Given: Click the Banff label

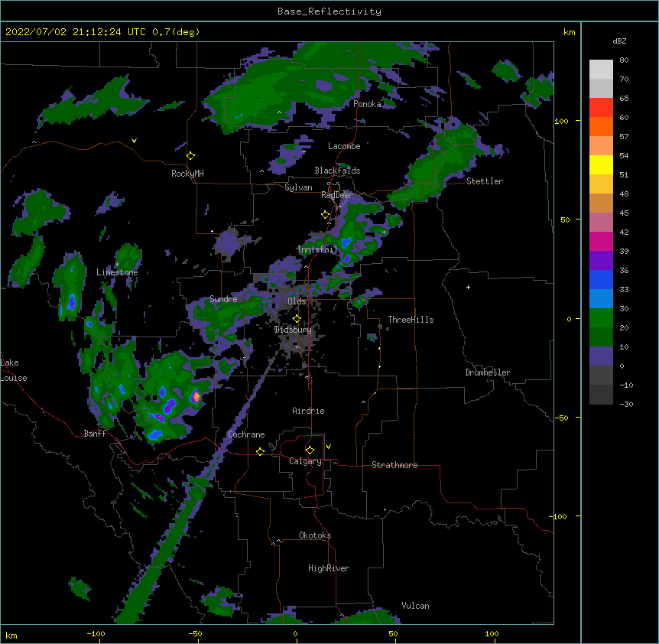Looking at the screenshot, I should 95,434.
